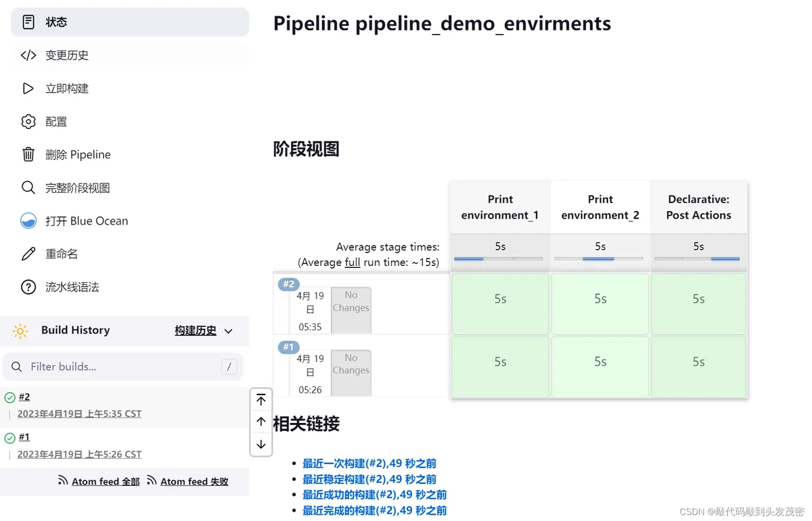Click the 构建历史 link

coord(196,331)
